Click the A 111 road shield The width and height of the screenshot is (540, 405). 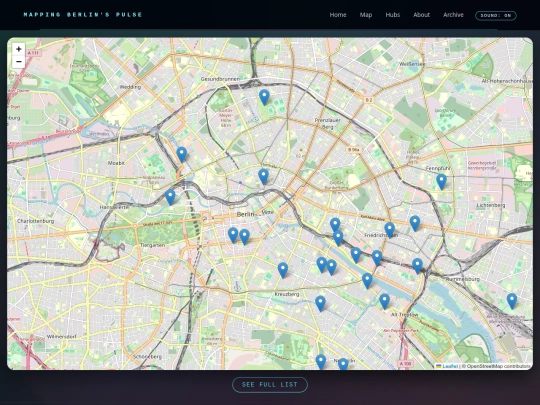[33, 53]
